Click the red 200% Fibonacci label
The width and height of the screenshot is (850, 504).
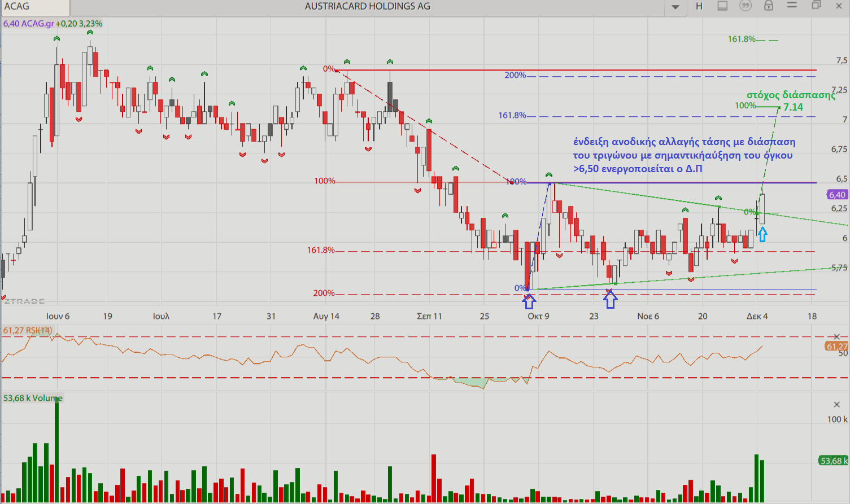[324, 293]
